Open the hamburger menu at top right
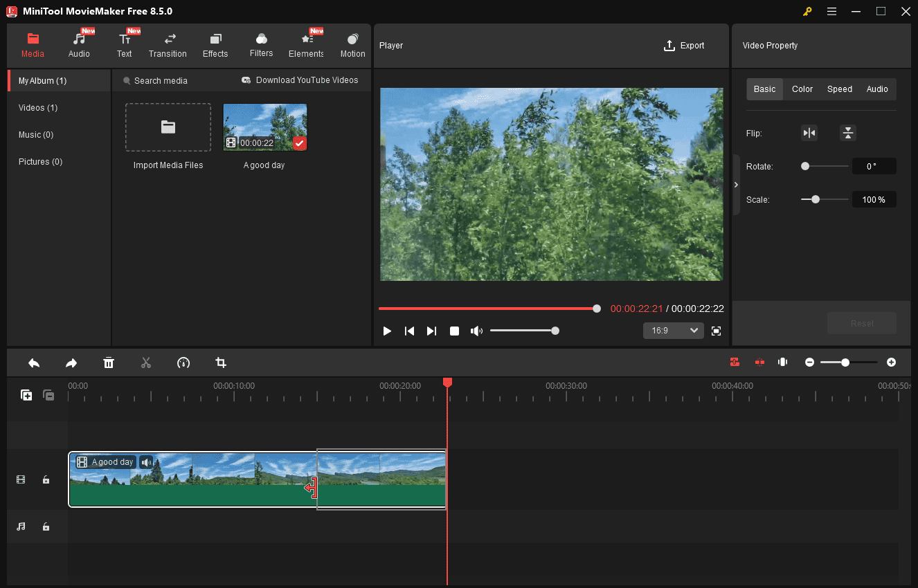The image size is (918, 588). 831,11
